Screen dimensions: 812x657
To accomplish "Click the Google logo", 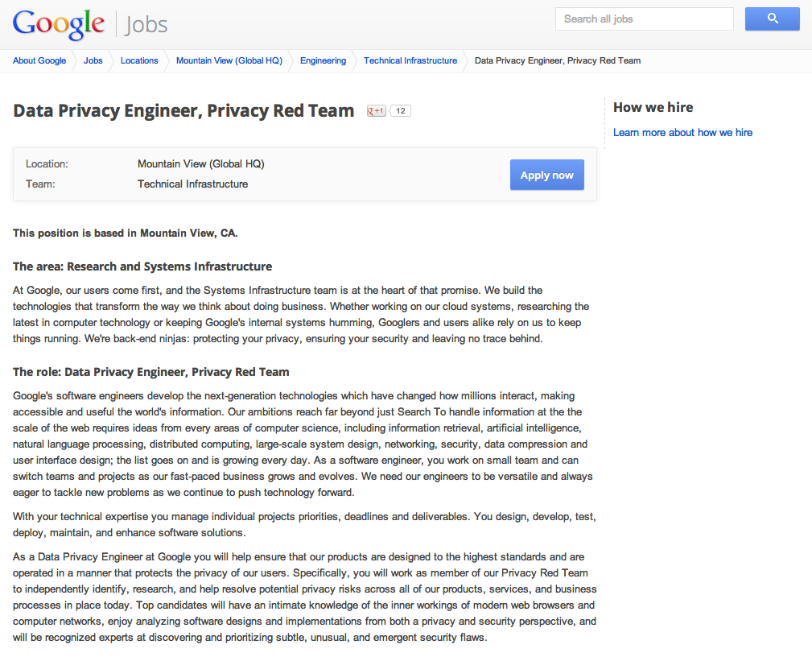I will 59,24.
